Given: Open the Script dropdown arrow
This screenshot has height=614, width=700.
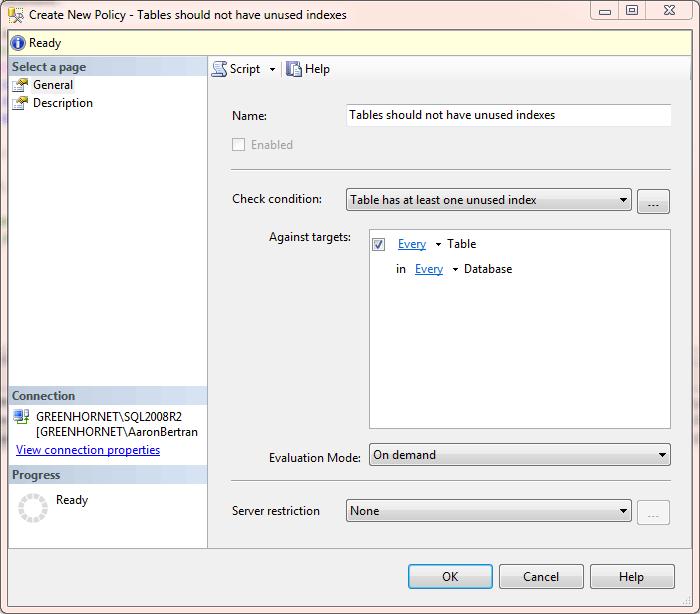Looking at the screenshot, I should click(272, 69).
